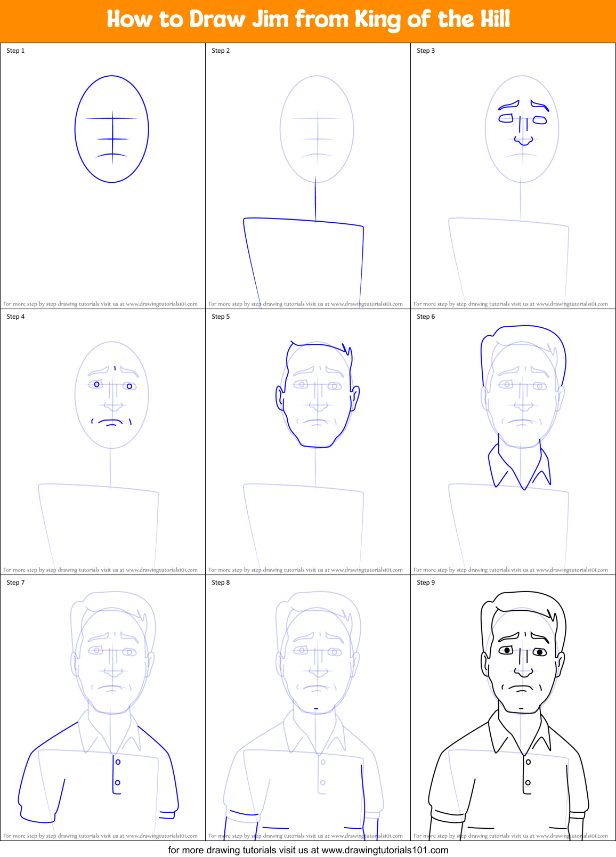The image size is (616, 857).
Task: Click the 'Step 4' label
Action: click(x=15, y=317)
